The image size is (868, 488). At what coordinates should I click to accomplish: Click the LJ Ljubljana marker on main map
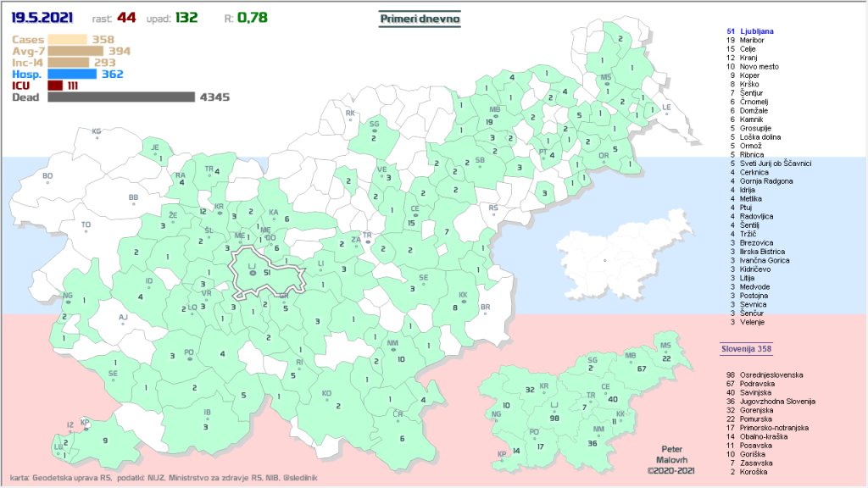[252, 270]
